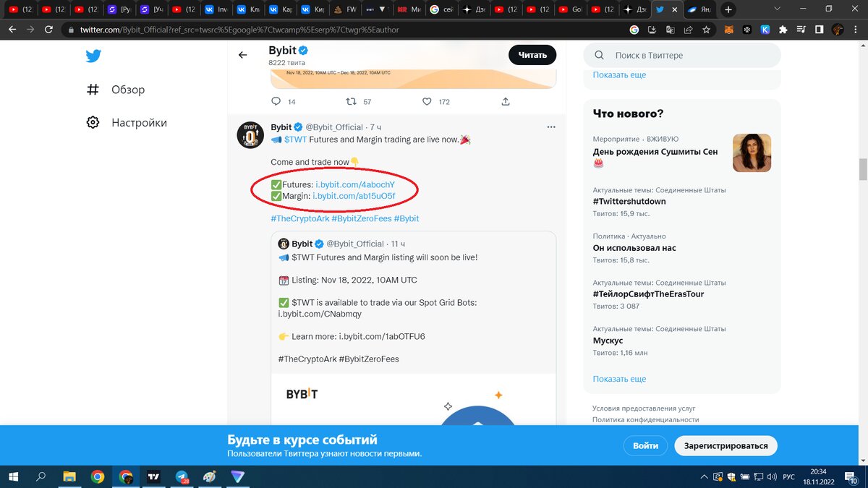Image resolution: width=868 pixels, height=488 pixels.
Task: Open the Bybit avatar on the 7 ч tweet
Action: 250,135
